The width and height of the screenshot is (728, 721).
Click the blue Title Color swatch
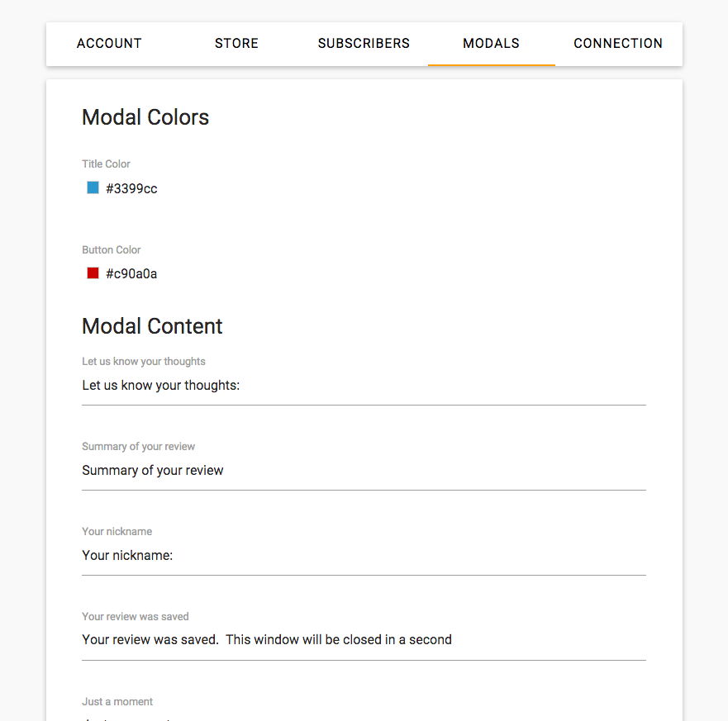pos(93,188)
